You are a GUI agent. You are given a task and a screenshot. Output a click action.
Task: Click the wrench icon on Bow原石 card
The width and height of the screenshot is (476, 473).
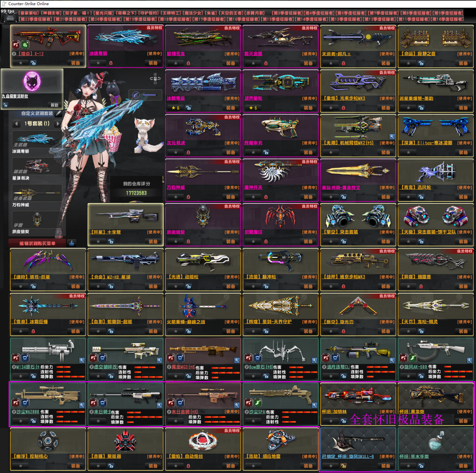click(315, 360)
